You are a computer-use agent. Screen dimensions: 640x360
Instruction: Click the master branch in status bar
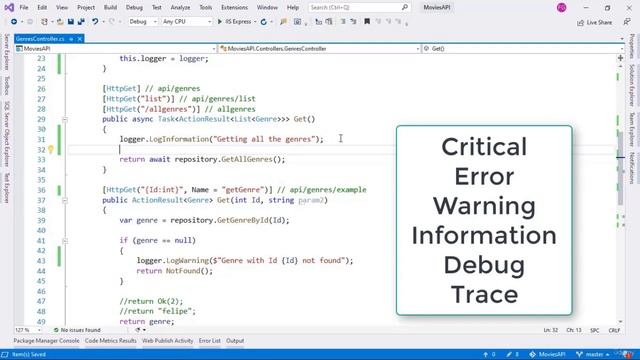tap(593, 354)
